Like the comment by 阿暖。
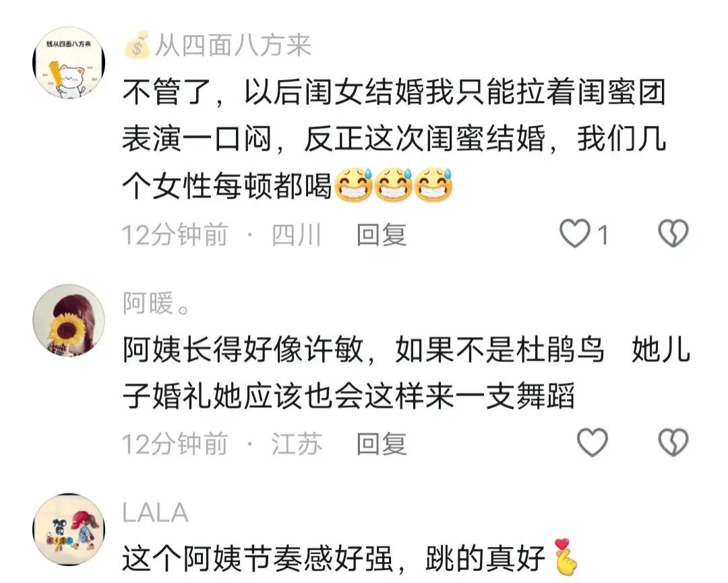The height and width of the screenshot is (583, 728). 592,442
